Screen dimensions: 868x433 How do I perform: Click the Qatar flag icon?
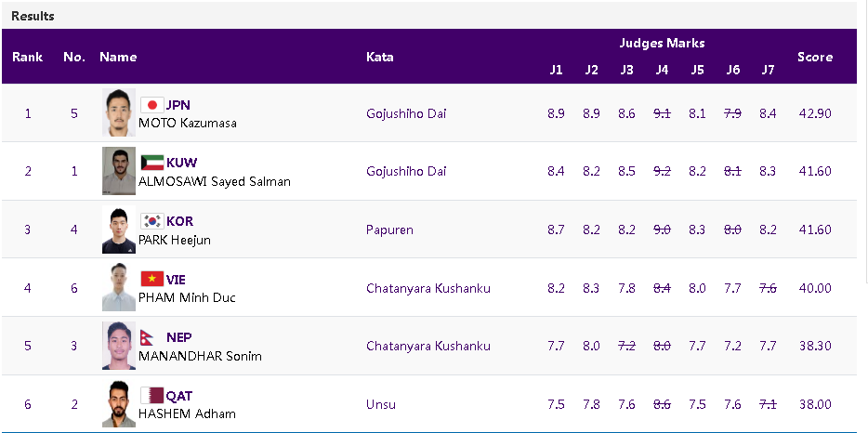point(151,395)
